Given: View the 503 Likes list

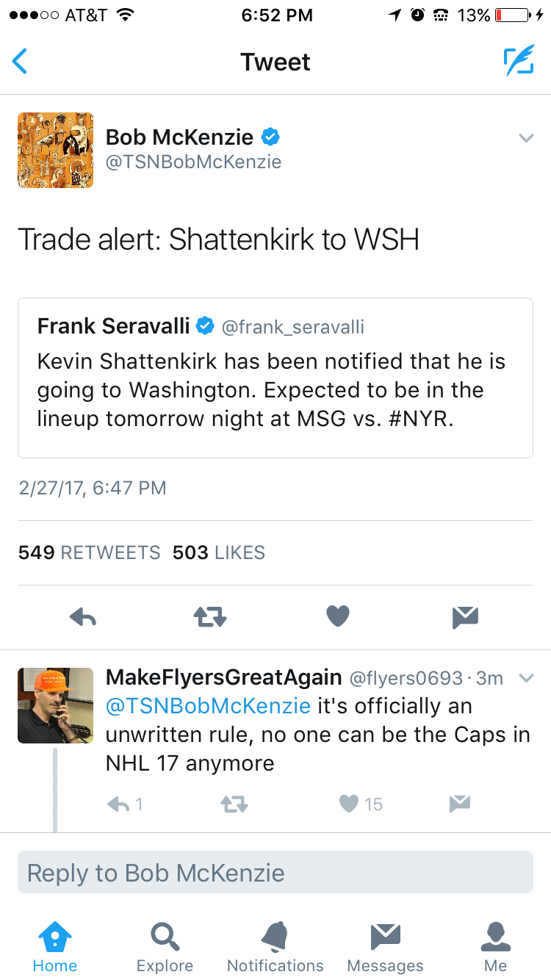Looking at the screenshot, I should (219, 552).
